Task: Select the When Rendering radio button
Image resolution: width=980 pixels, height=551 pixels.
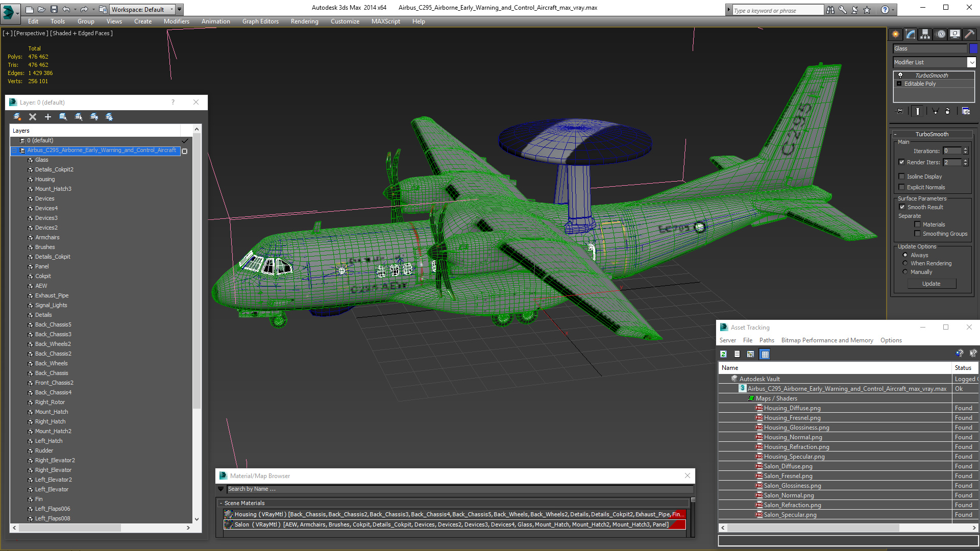Action: coord(905,264)
